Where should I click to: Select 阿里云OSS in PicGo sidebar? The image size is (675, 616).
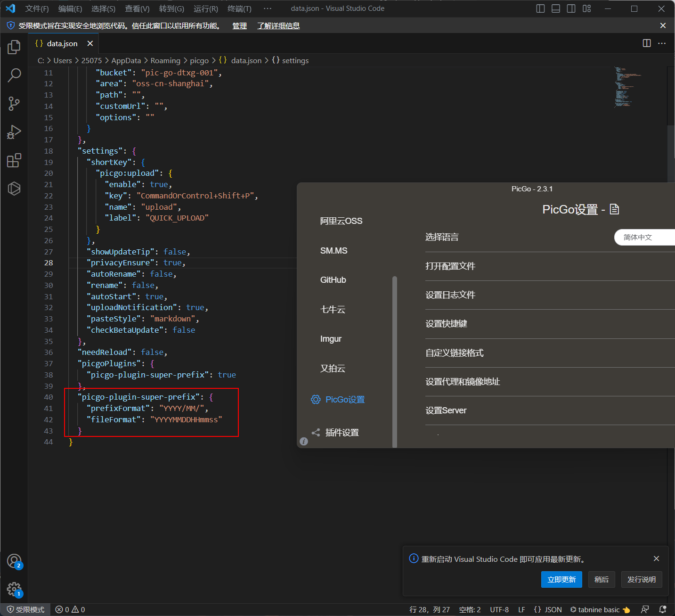coord(341,221)
